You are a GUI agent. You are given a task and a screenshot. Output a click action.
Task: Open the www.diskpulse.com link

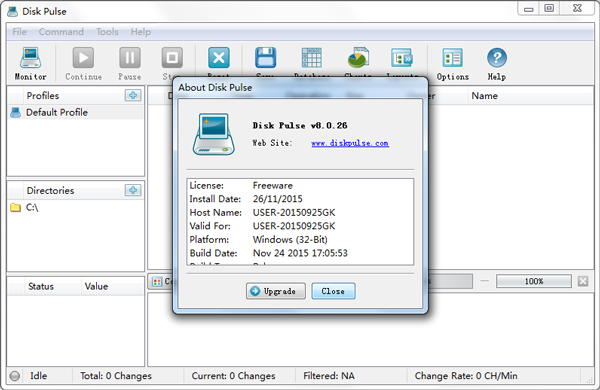click(350, 143)
